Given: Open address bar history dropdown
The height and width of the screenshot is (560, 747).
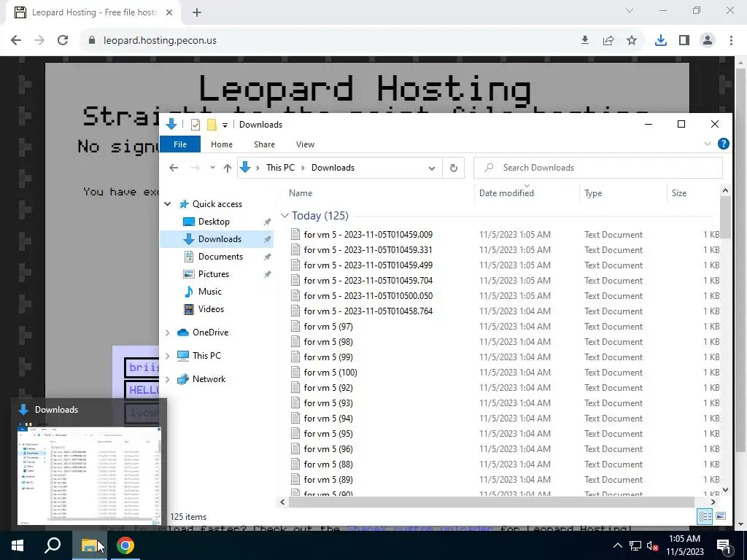Looking at the screenshot, I should 432,168.
